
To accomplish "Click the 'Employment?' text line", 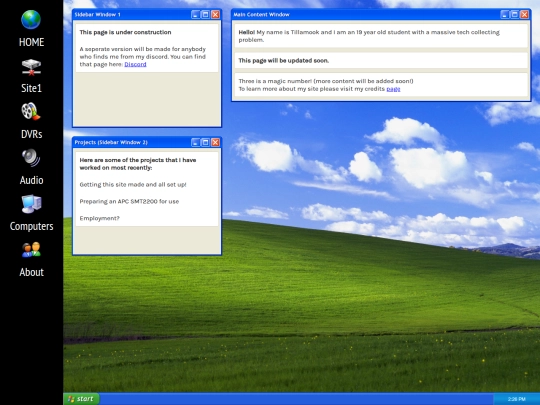I will 100,218.
